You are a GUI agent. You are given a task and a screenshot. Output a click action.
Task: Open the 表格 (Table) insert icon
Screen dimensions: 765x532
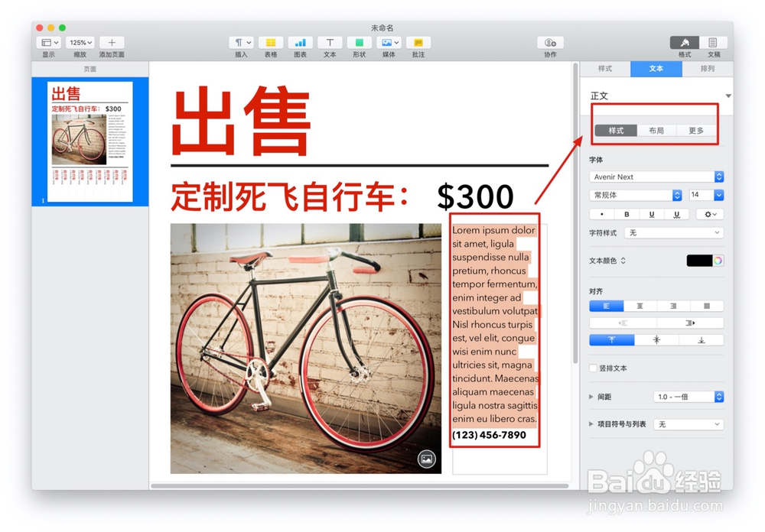(x=271, y=42)
